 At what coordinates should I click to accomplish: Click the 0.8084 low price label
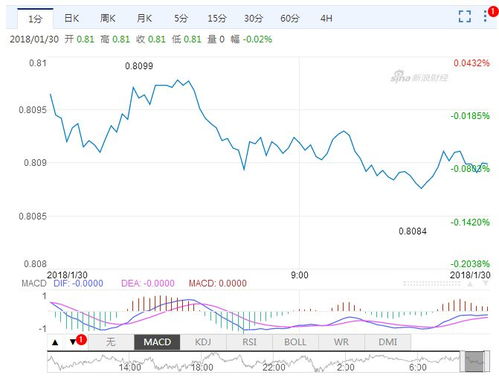[413, 231]
